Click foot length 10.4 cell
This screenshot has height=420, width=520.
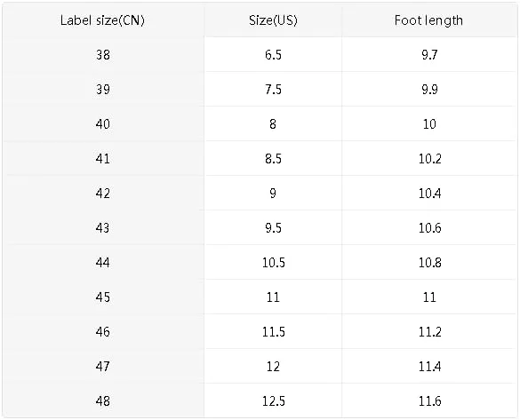click(429, 193)
